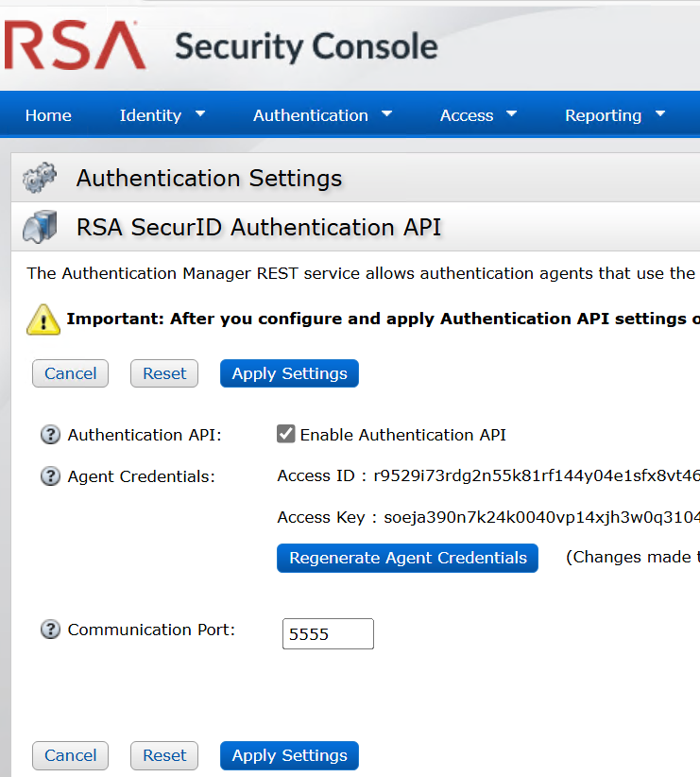Toggle Enable Authentication API checkbox
This screenshot has height=777, width=700.
(286, 434)
